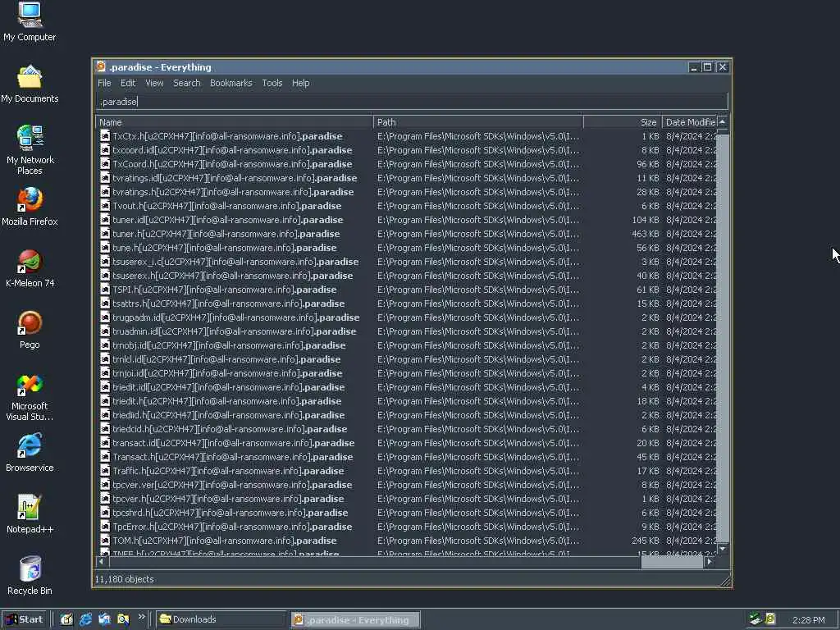Open Internet Explorer quick launch icon

click(x=85, y=619)
